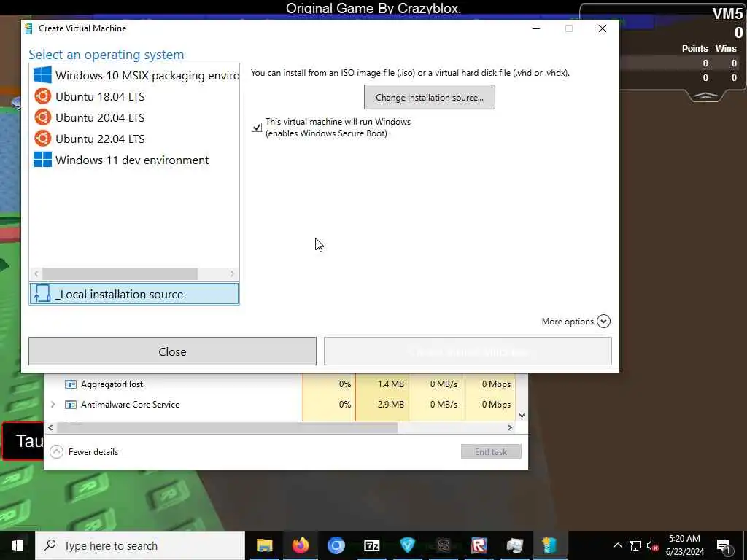Open Firefox from the taskbar
747x560 pixels.
pos(300,545)
